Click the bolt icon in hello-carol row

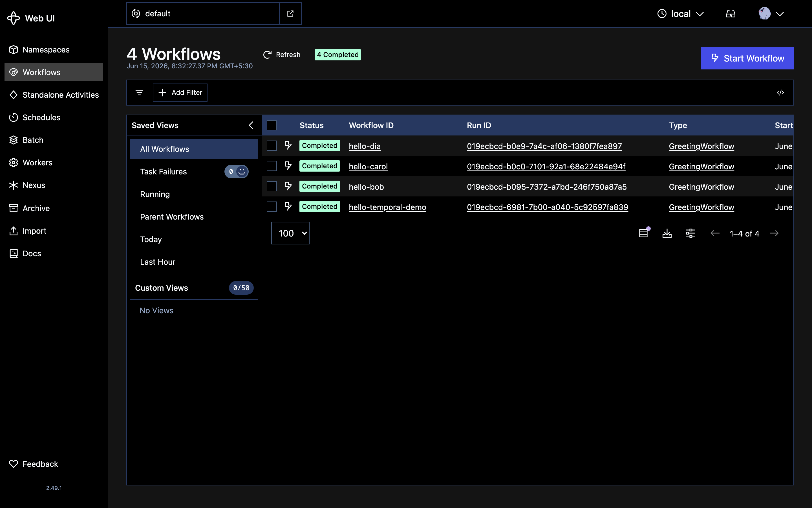click(x=288, y=166)
